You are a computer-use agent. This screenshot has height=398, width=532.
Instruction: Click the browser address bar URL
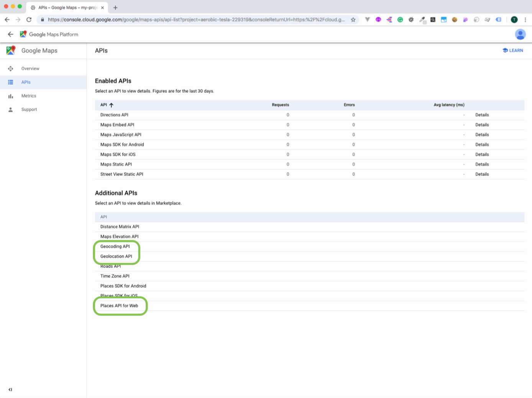pos(196,20)
